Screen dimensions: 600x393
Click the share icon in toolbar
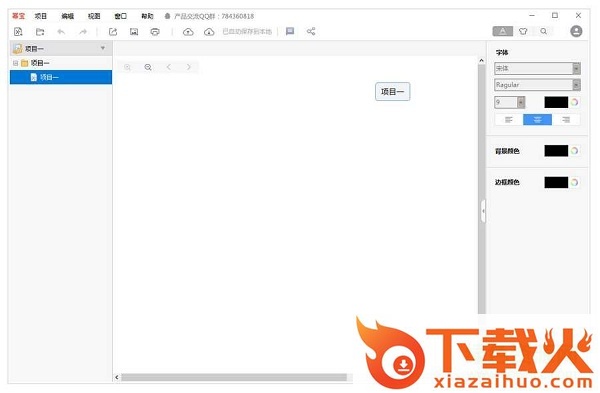[311, 31]
